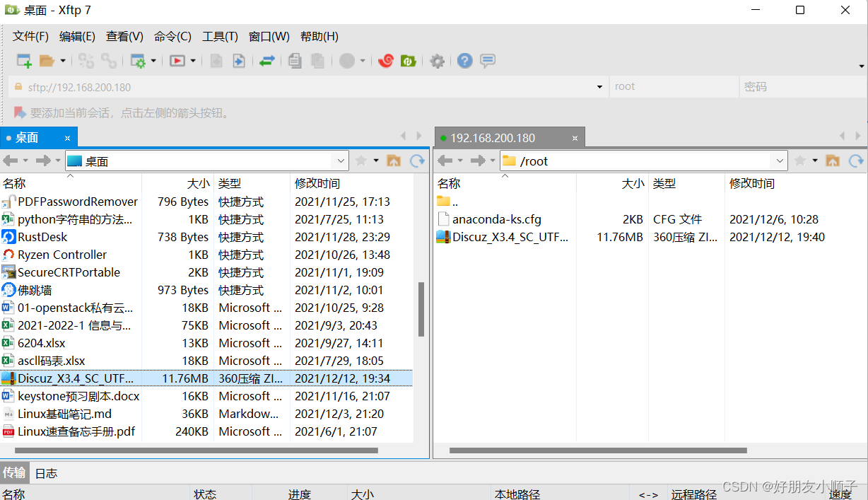Viewport: 868px width, 500px height.
Task: Click the synchronized browsing arrows icon
Action: (x=266, y=62)
